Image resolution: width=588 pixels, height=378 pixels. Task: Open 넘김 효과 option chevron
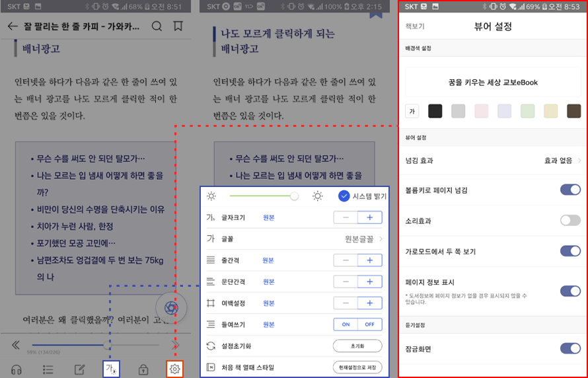(x=579, y=161)
